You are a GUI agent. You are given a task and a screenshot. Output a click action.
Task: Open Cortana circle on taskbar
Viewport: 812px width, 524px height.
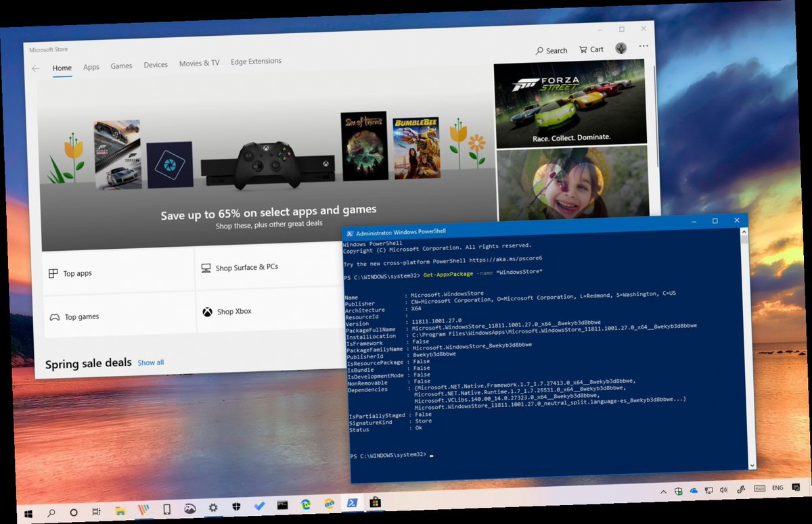pyautogui.click(x=74, y=513)
